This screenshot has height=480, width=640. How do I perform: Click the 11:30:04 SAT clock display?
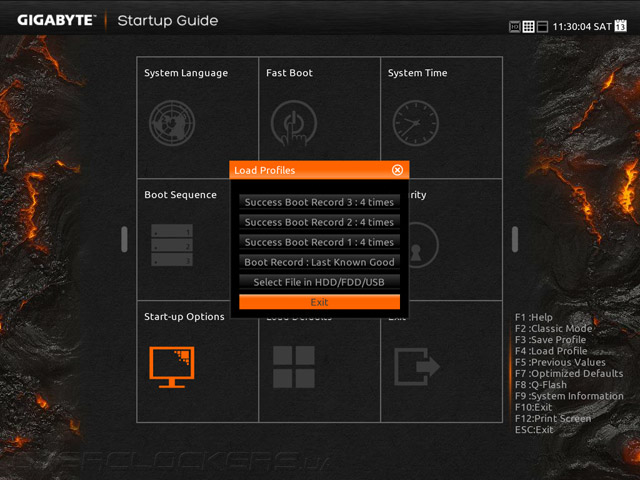[582, 27]
